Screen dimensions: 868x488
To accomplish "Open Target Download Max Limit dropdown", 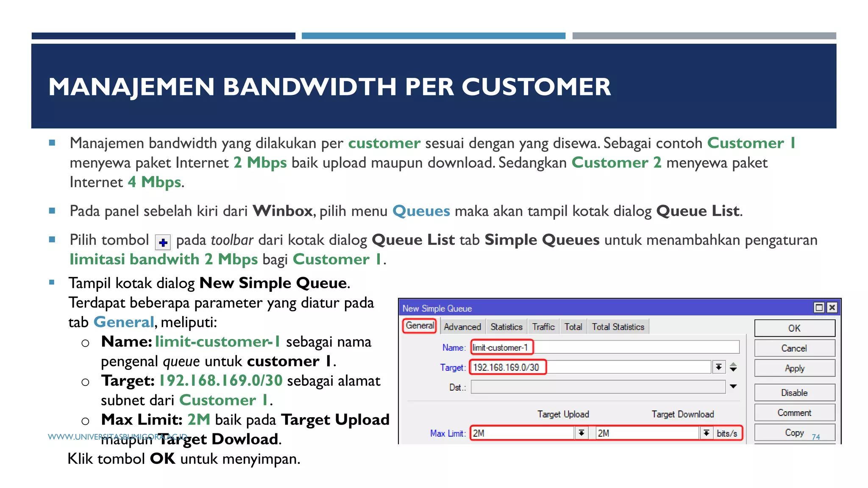I will [706, 433].
